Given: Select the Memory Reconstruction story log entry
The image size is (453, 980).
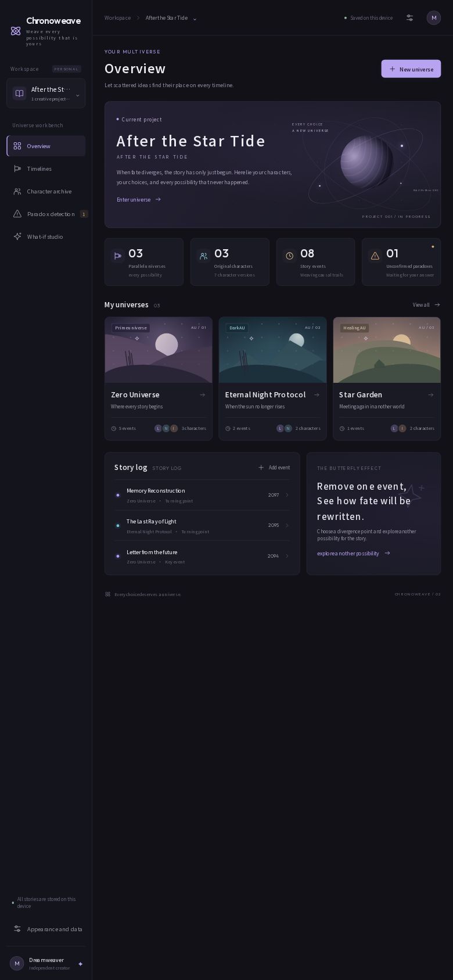Looking at the screenshot, I should [x=202, y=496].
